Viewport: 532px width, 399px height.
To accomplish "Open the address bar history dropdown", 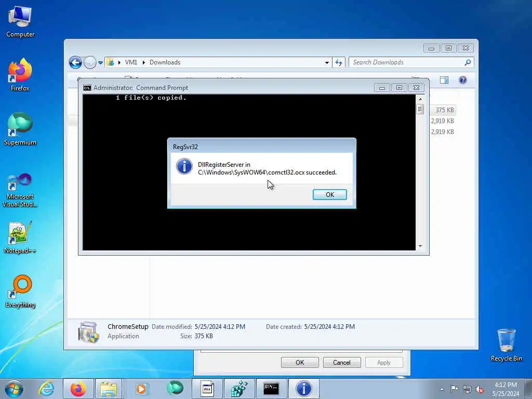I will coord(327,62).
